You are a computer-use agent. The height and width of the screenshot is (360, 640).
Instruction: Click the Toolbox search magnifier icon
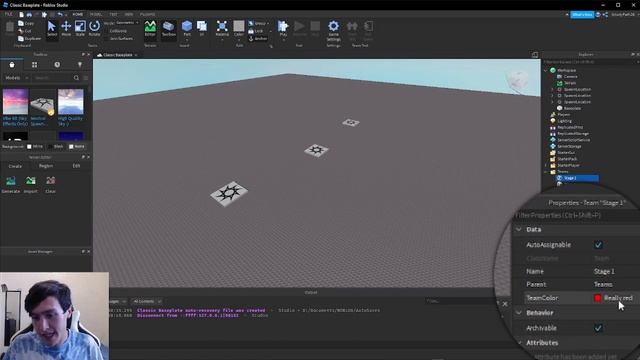[76, 78]
